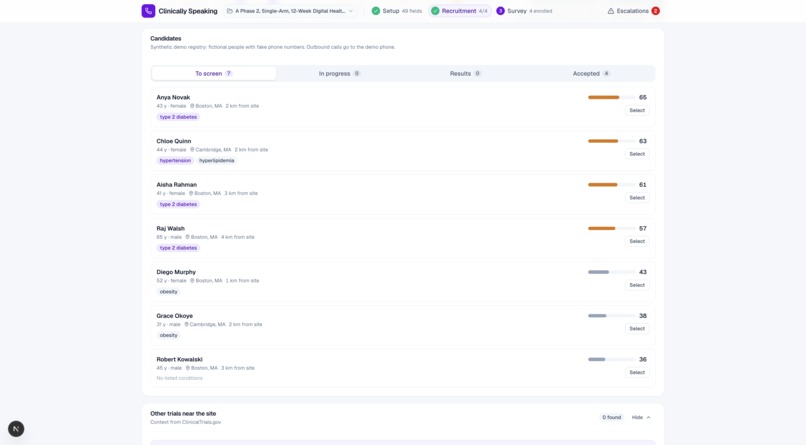The image size is (806, 445).
Task: Click the Escalations warning triangle icon
Action: tap(611, 11)
